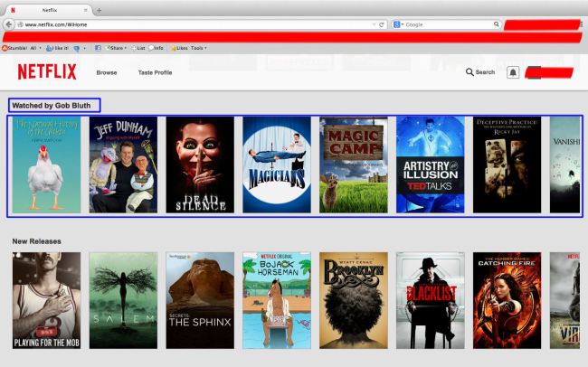Click the browser back arrow button
Screen dimensions: 588x367
[x=9, y=24]
